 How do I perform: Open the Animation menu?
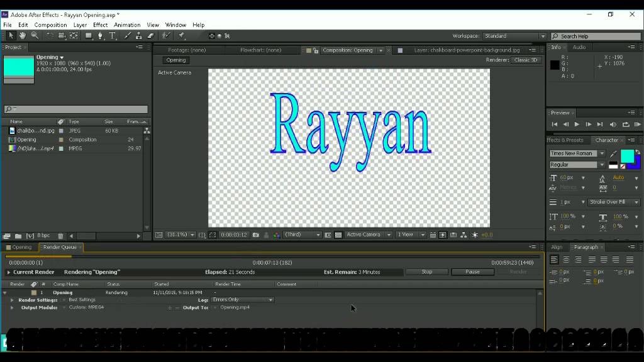[127, 25]
